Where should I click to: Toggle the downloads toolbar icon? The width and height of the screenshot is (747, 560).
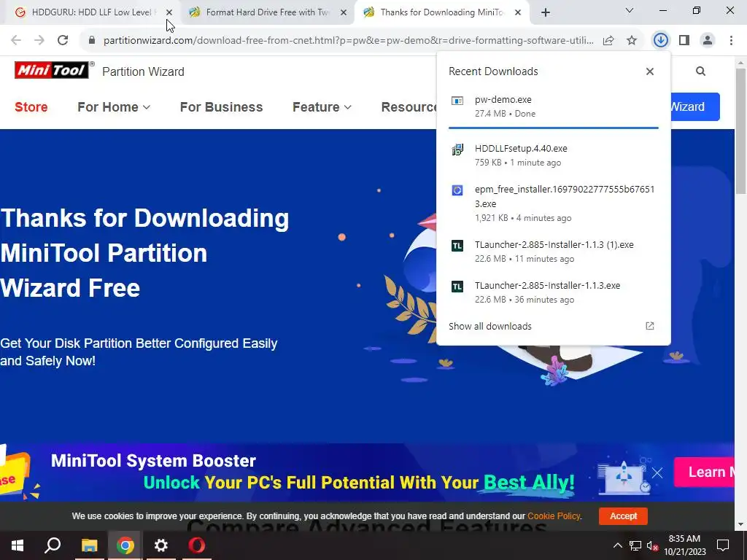[660, 41]
